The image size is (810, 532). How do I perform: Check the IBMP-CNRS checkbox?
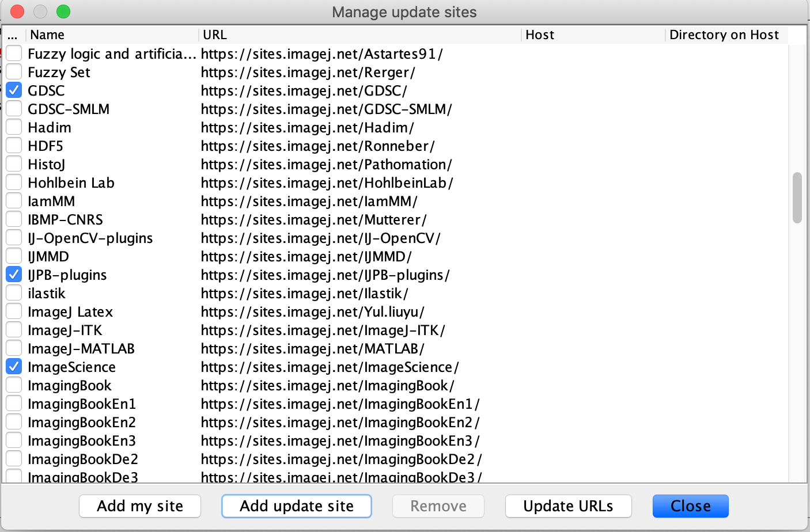[x=14, y=219]
